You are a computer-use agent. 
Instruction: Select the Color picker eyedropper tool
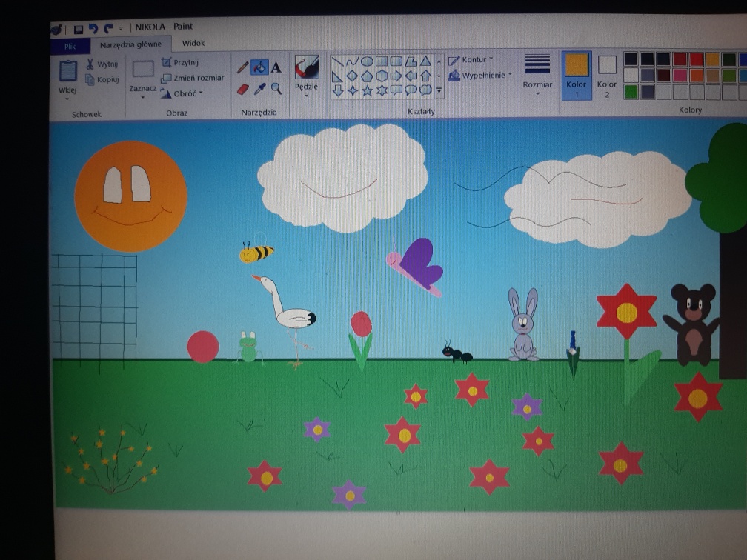259,89
